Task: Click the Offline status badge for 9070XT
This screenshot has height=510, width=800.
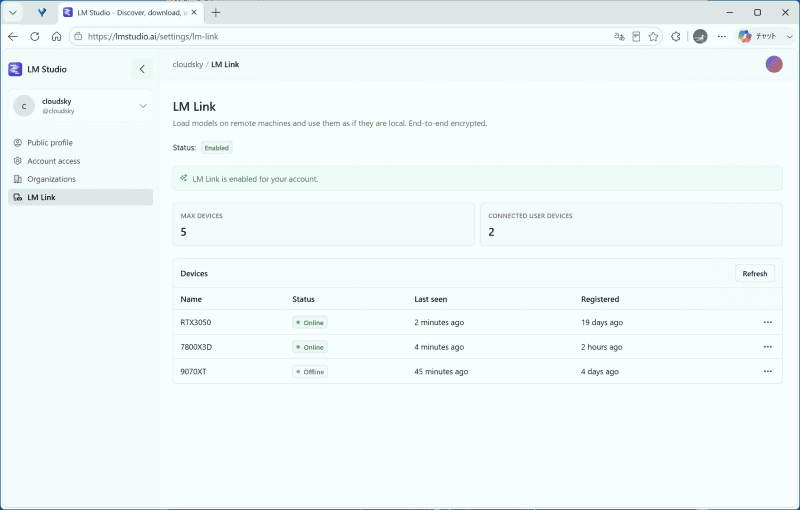Action: click(x=310, y=371)
